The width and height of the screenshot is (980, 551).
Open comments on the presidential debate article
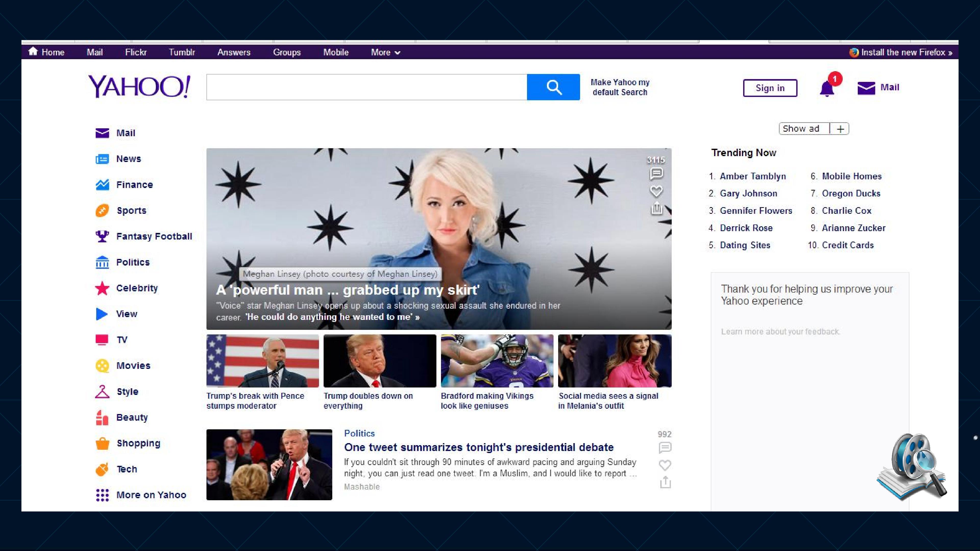pyautogui.click(x=665, y=448)
